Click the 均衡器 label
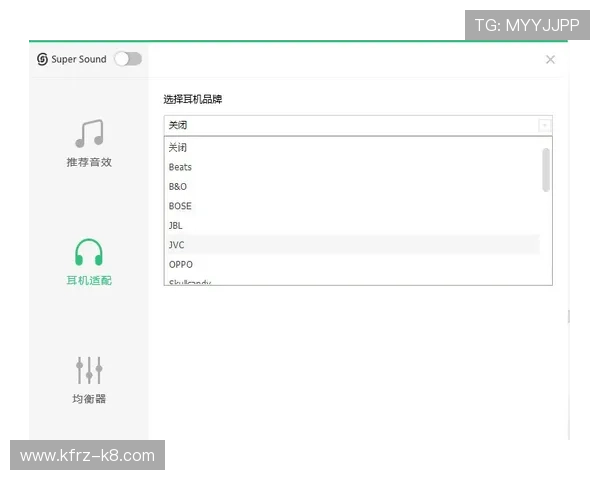This screenshot has height=480, width=600. click(x=89, y=399)
